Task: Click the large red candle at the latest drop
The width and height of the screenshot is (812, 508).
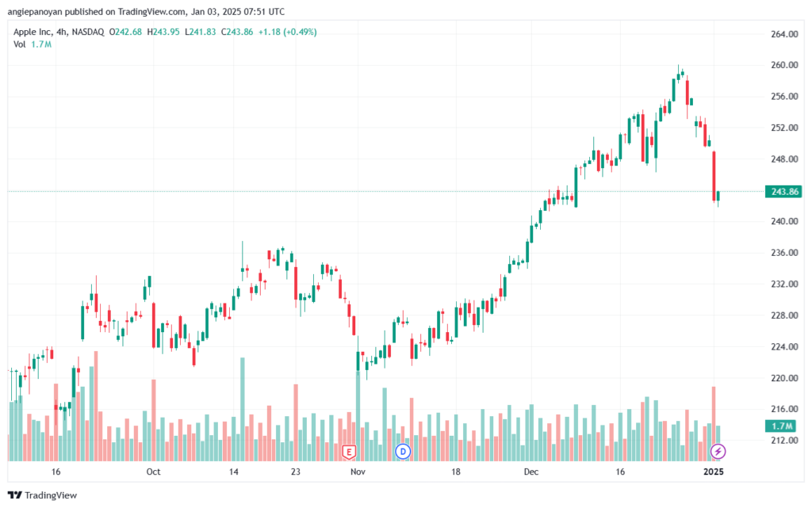Action: 714,175
